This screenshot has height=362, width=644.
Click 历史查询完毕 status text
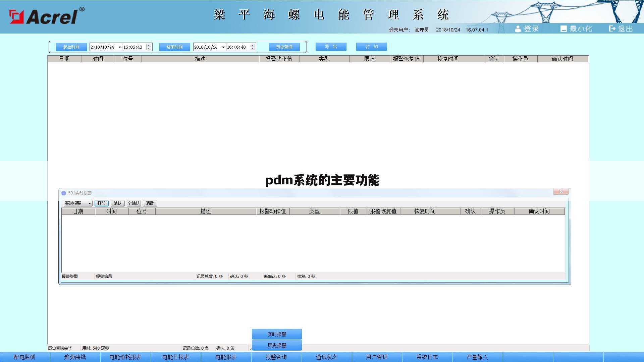pos(60,348)
